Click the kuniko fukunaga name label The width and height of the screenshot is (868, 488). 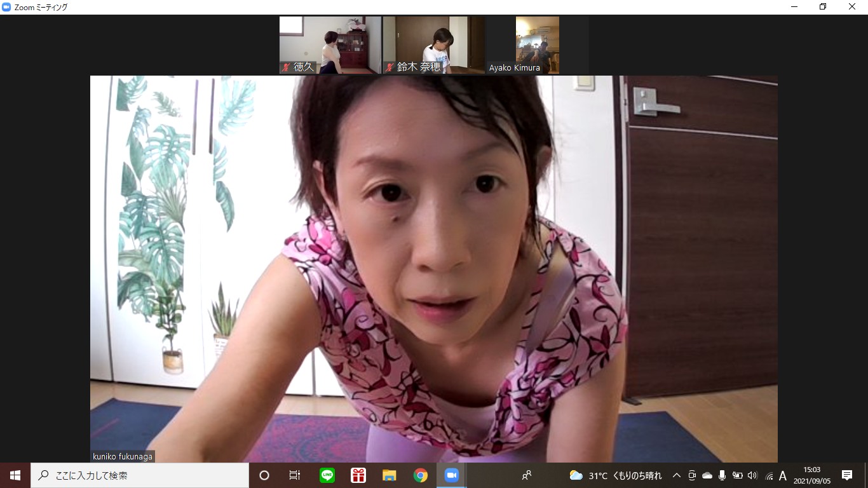(123, 456)
